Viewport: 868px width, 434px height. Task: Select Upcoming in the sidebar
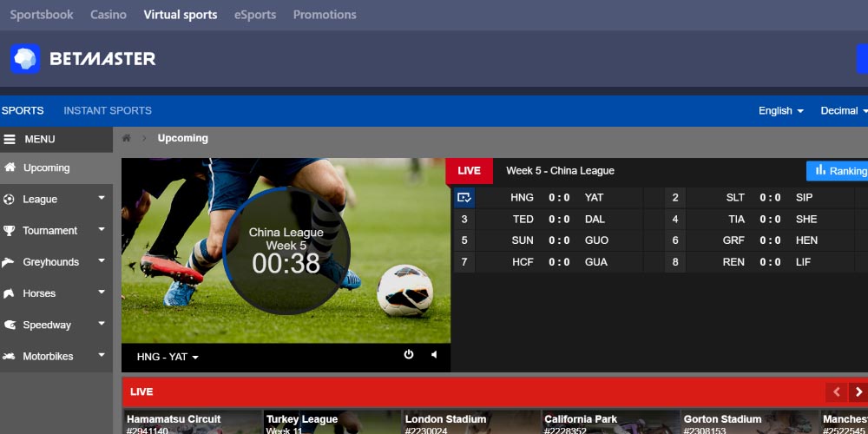coord(46,168)
